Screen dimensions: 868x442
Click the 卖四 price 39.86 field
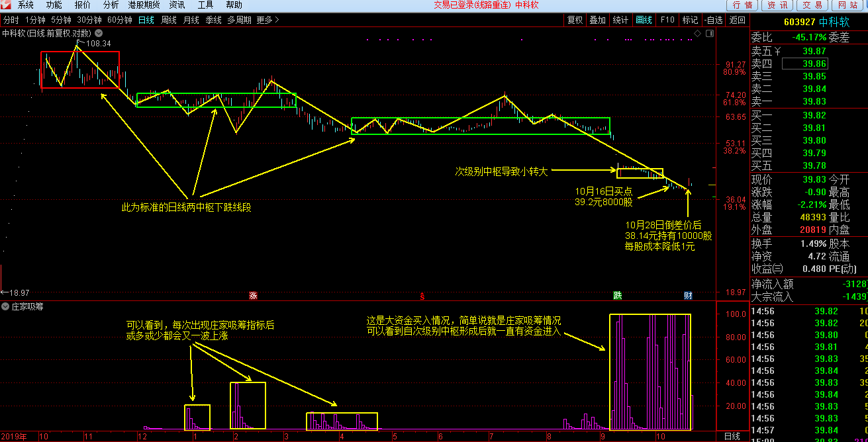805,64
